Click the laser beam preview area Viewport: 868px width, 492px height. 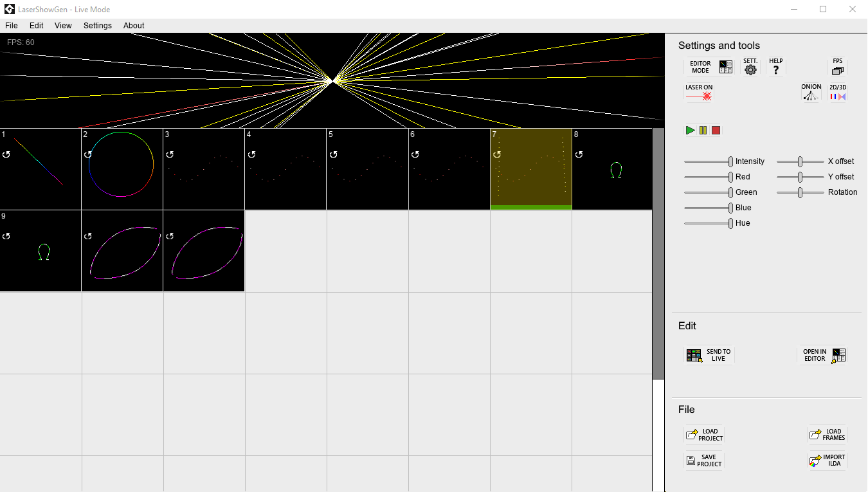click(x=332, y=80)
